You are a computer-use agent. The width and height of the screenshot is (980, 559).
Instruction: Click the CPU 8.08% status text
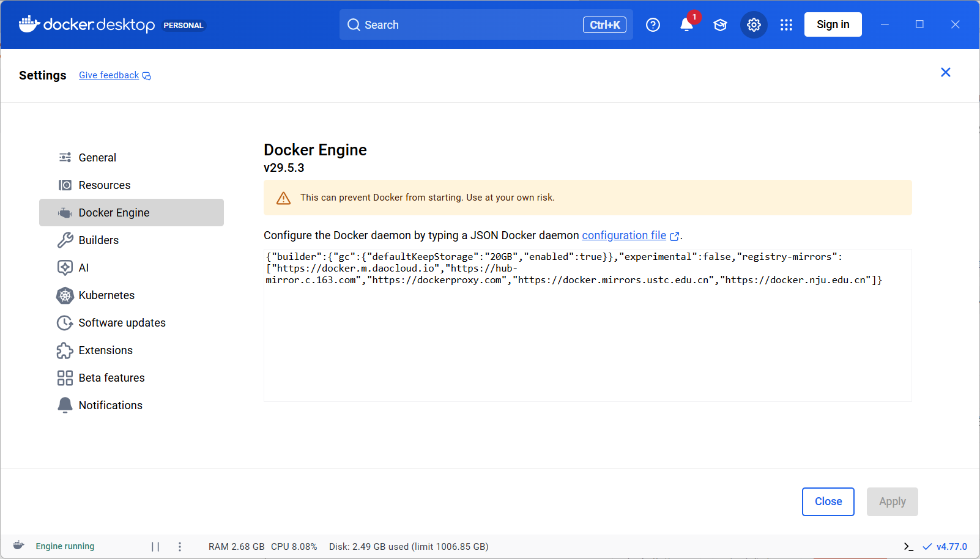[x=294, y=546]
